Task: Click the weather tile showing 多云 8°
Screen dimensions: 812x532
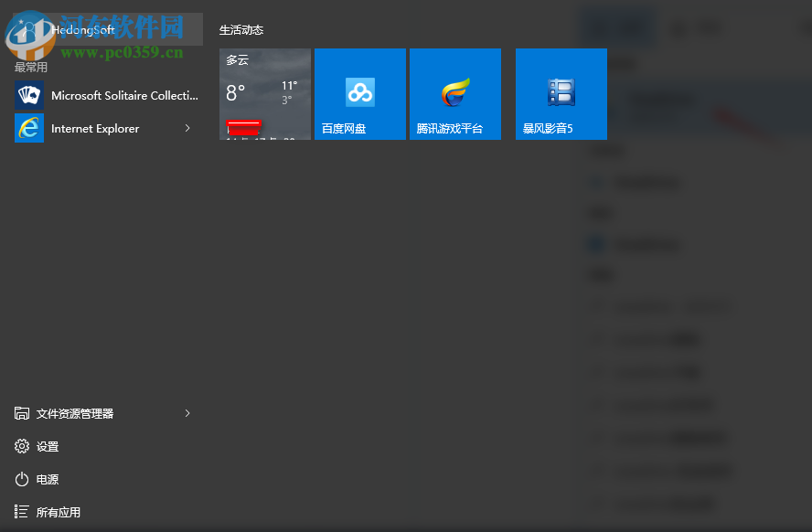Action: [264, 93]
